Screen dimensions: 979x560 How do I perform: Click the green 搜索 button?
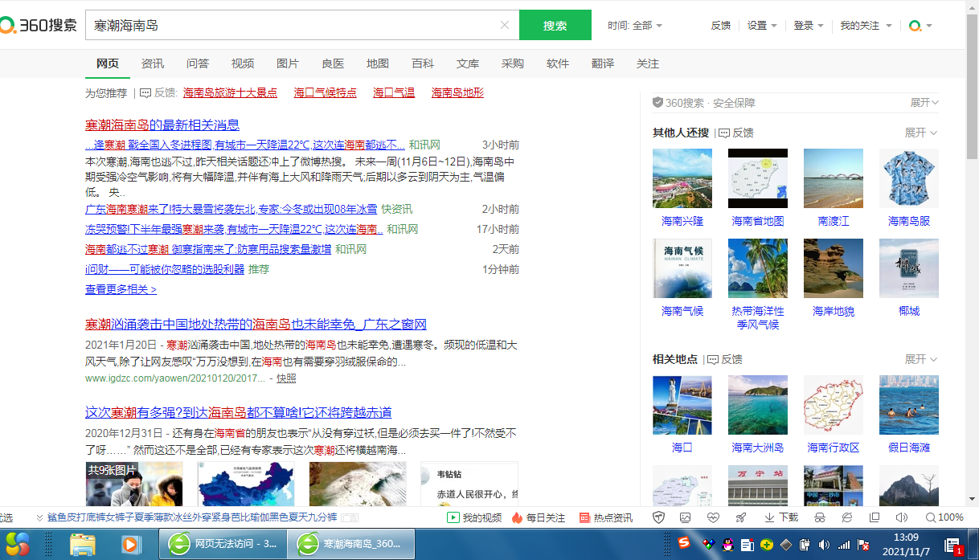pos(555,25)
